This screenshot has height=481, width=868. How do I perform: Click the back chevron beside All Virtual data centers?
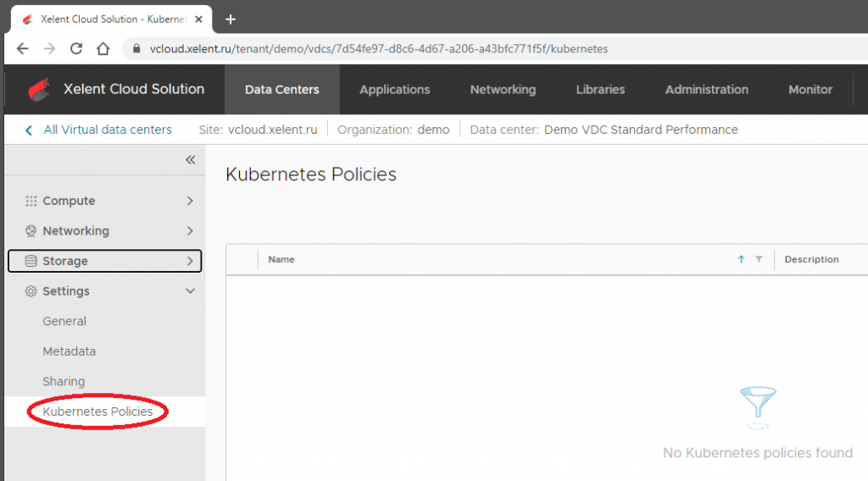[29, 130]
